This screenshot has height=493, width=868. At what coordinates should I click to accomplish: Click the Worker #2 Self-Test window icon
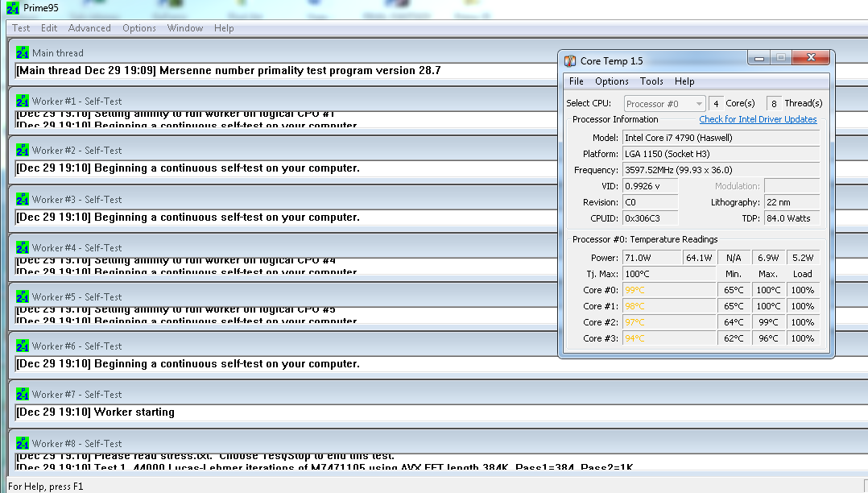(23, 150)
